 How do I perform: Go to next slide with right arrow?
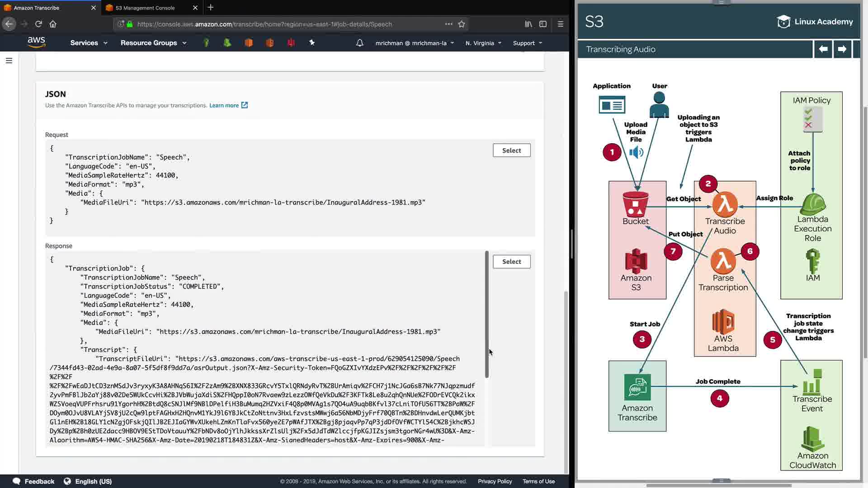pyautogui.click(x=842, y=49)
